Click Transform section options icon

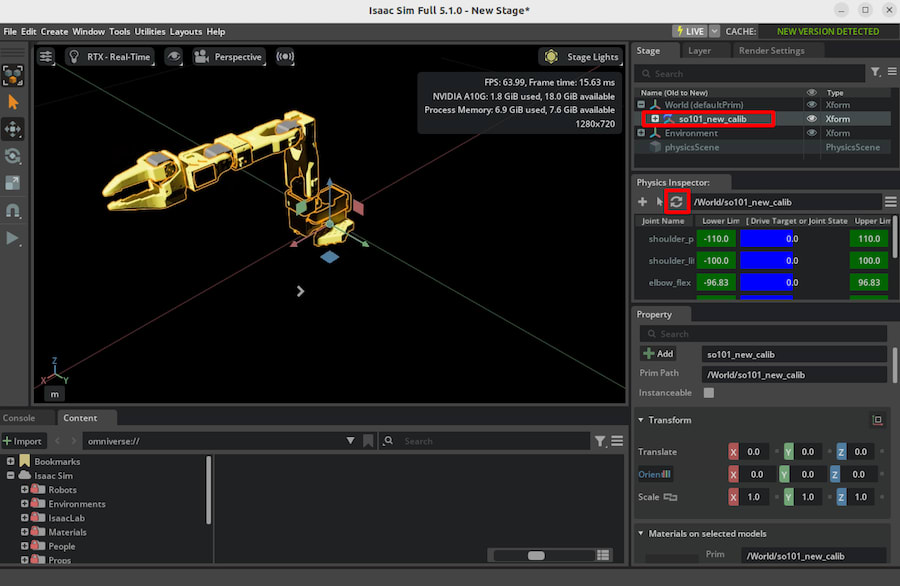coord(877,420)
